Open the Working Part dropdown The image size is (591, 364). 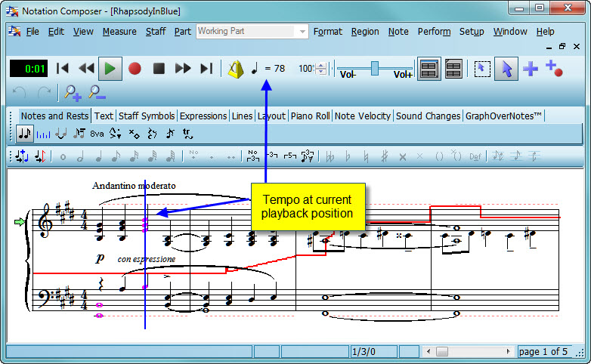coord(302,32)
